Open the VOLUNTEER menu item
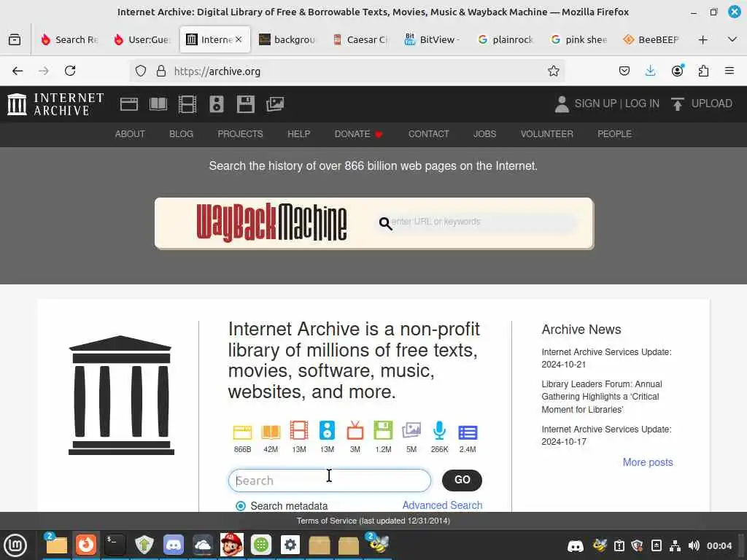The height and width of the screenshot is (560, 747). (546, 134)
